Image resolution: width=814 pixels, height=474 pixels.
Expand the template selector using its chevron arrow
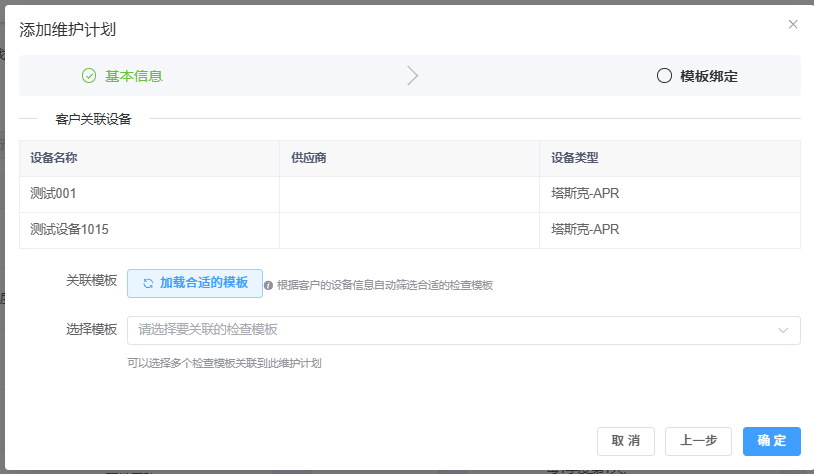782,330
